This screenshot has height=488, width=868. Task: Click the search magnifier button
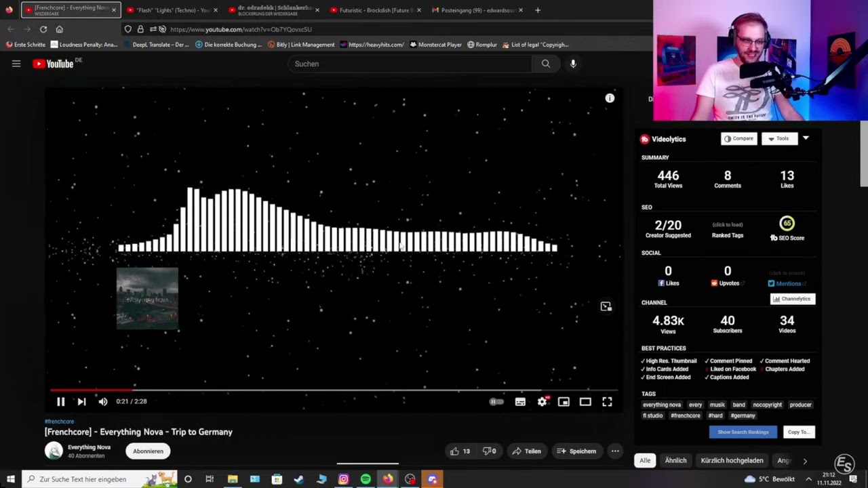[546, 64]
